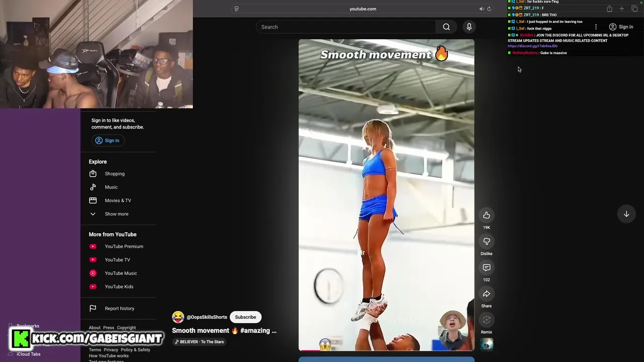Expand Show more in Explore list

(116, 214)
